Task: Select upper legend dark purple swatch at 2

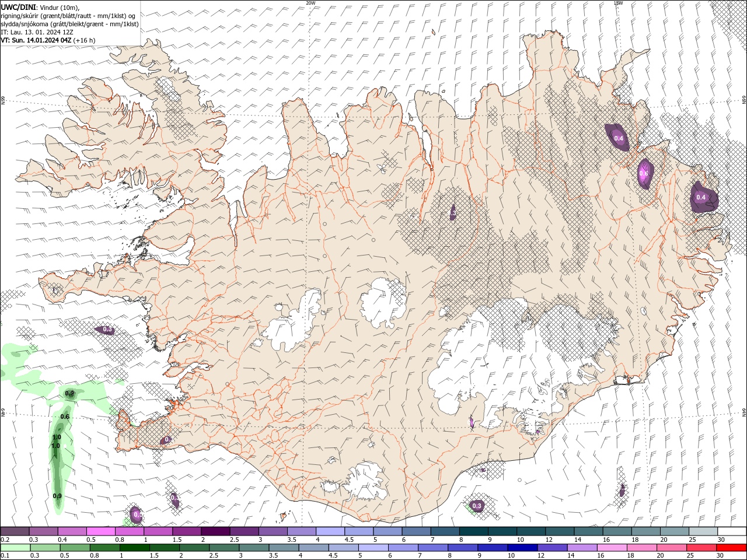Action: point(215,531)
